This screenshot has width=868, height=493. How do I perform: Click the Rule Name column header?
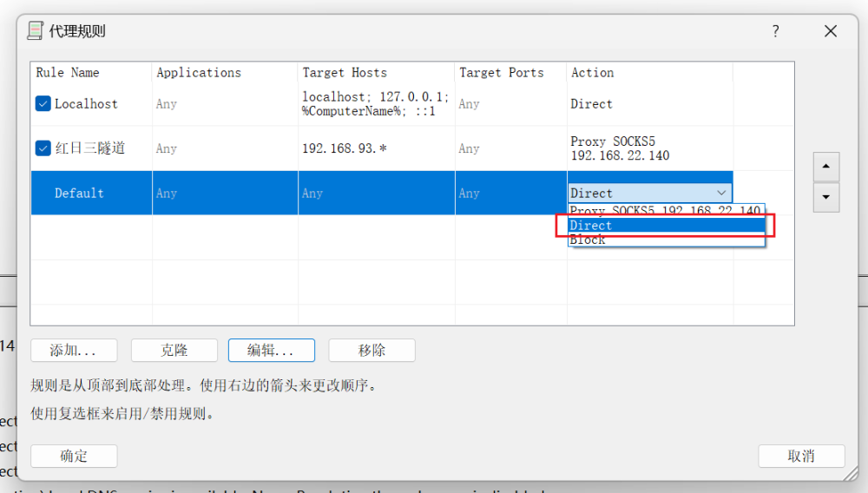pos(68,73)
